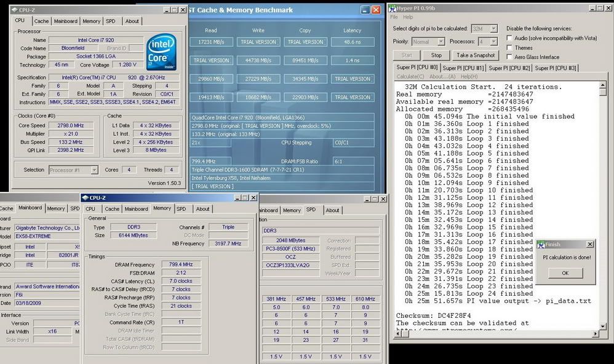
Task: Close the Finish dialog with its X button
Action: click(x=590, y=245)
